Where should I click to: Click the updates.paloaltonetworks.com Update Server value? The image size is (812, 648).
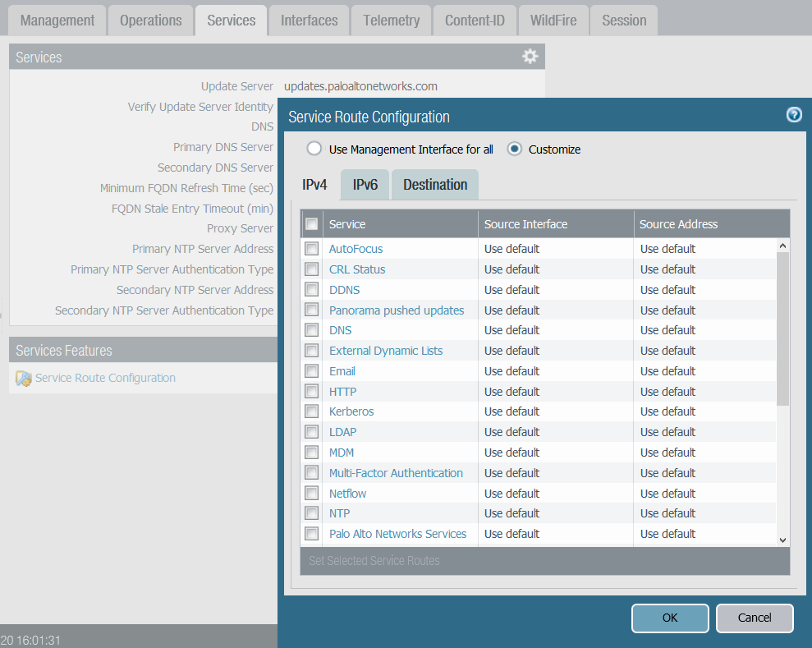click(x=360, y=86)
